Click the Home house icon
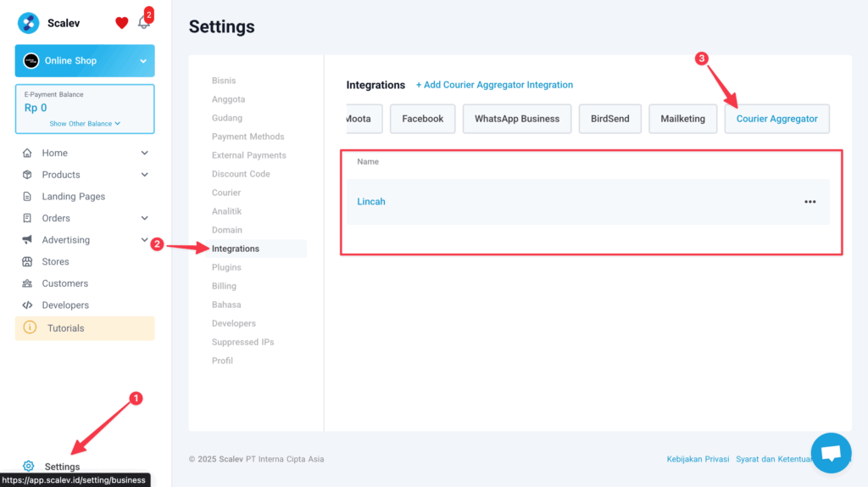This screenshot has width=868, height=487. tap(26, 153)
